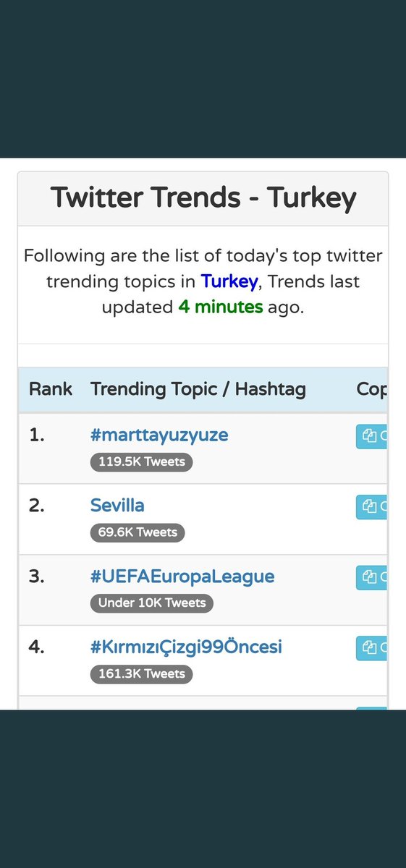The height and width of the screenshot is (868, 406).
Task: Click rank number 1. in the table
Action: point(37,435)
